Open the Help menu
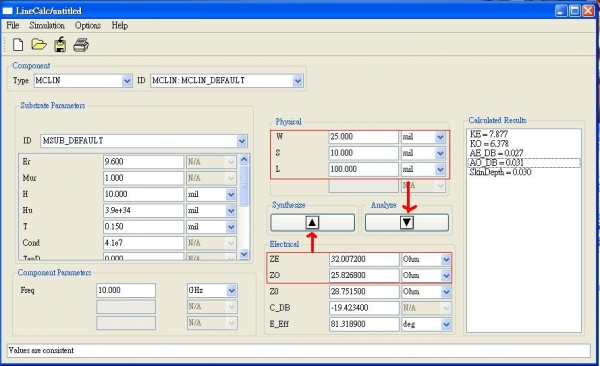 [119, 25]
